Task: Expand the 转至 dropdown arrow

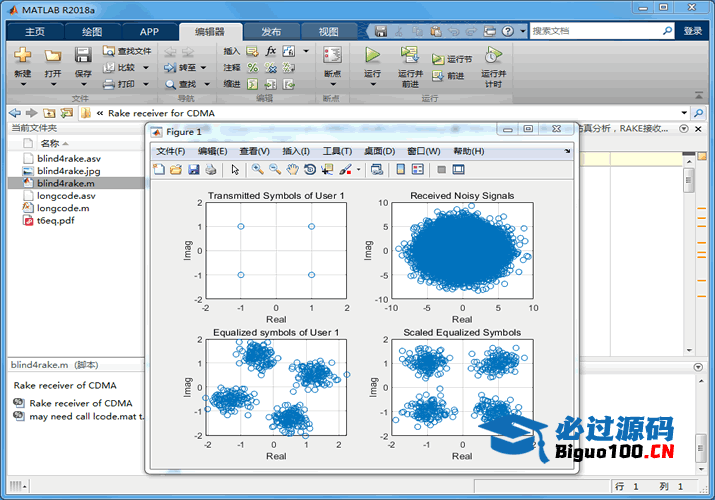Action: pyautogui.click(x=203, y=67)
